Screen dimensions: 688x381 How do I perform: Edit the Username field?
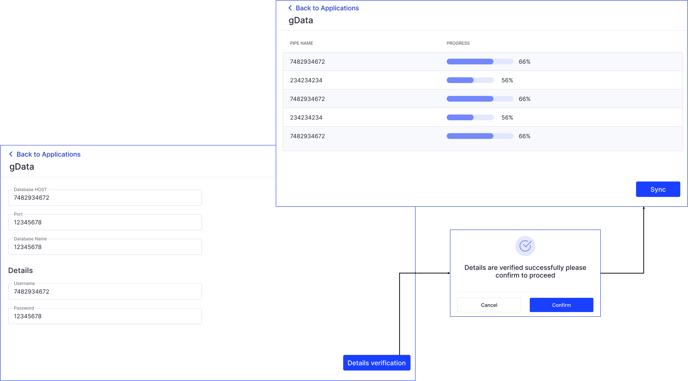[105, 291]
